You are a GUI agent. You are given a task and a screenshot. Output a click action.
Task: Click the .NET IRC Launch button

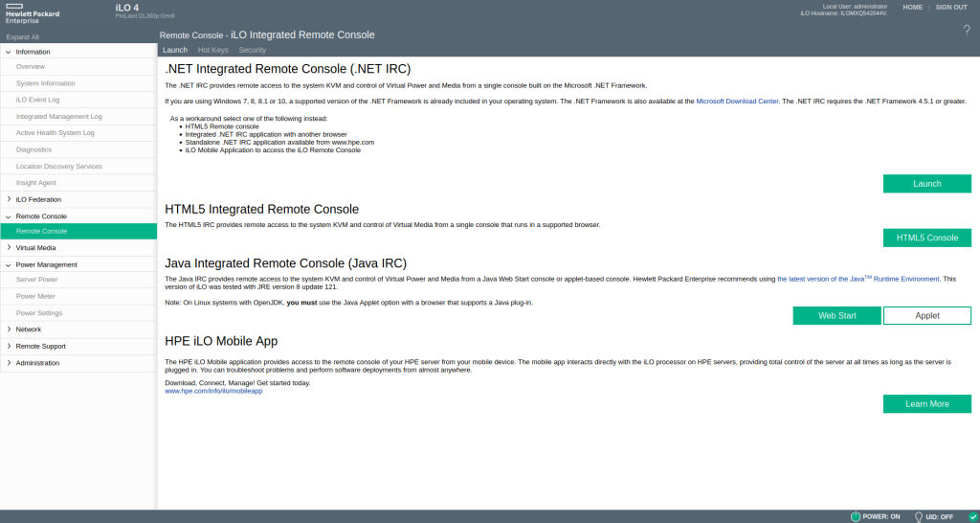(x=926, y=184)
